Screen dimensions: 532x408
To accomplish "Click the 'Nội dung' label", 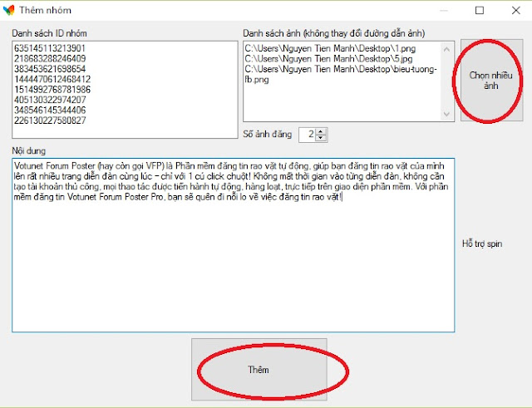I will pos(28,150).
